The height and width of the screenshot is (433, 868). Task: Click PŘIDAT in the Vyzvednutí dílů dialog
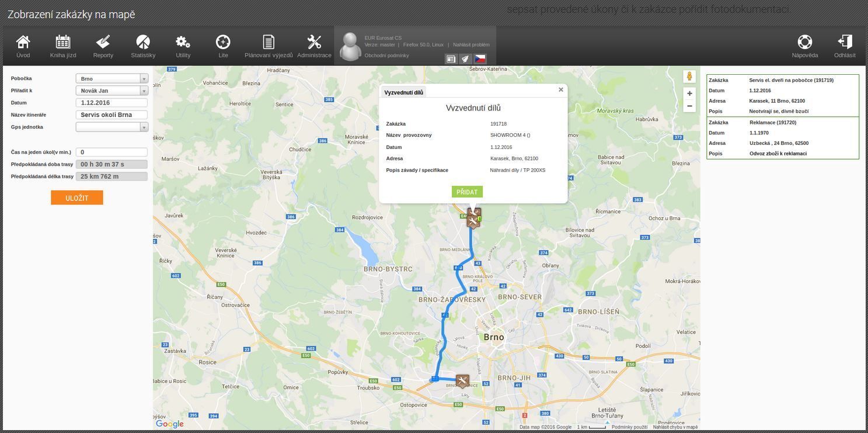click(x=467, y=191)
